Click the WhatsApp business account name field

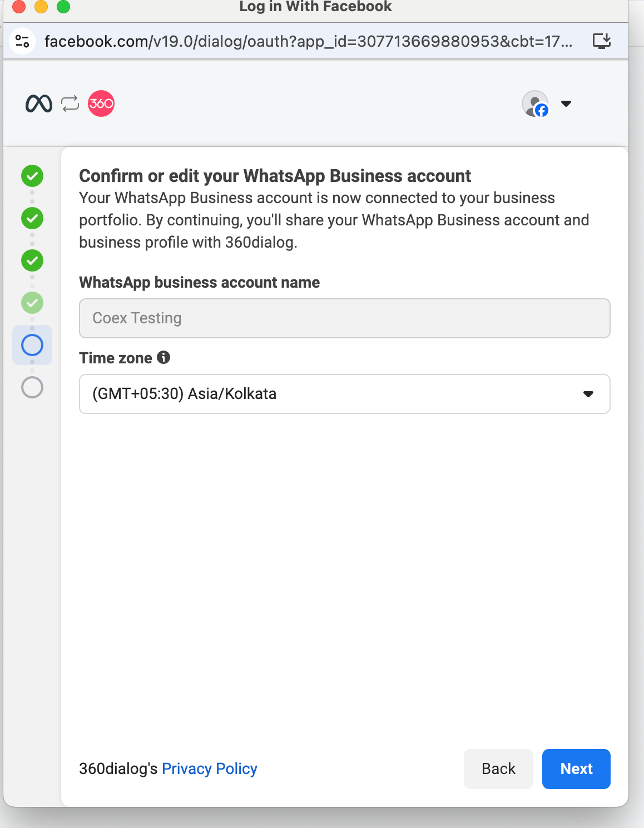[x=345, y=318]
